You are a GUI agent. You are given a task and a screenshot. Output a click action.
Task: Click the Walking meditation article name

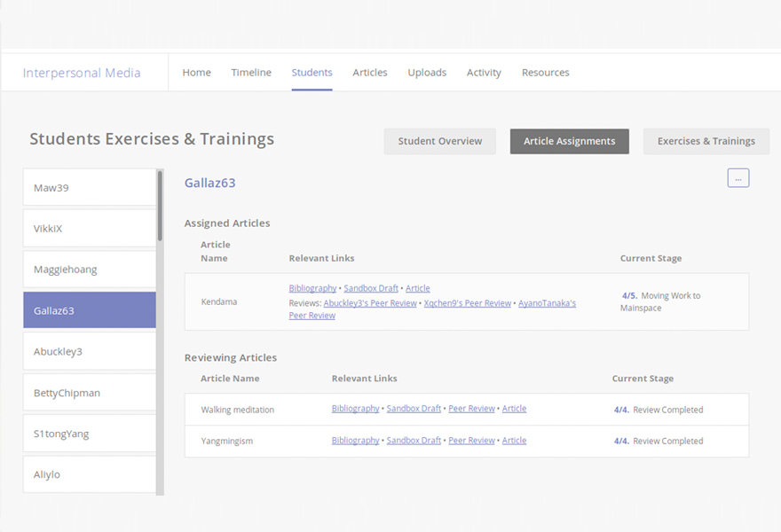[x=238, y=410]
